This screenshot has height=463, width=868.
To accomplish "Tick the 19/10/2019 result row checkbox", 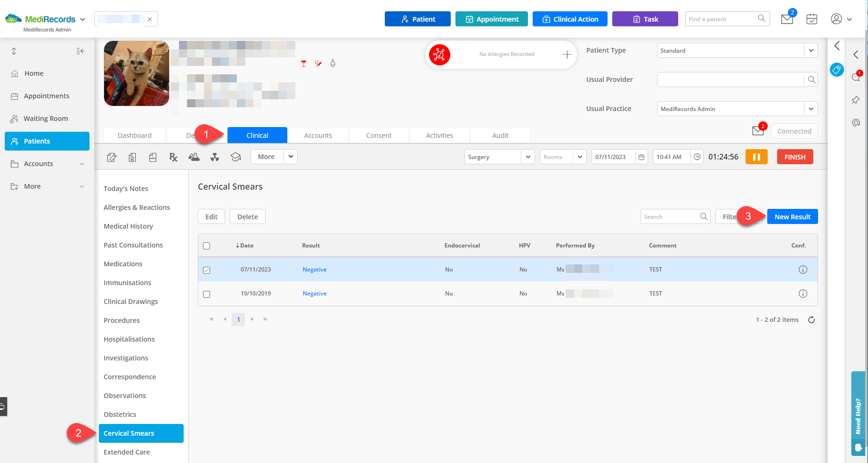I will click(x=206, y=294).
